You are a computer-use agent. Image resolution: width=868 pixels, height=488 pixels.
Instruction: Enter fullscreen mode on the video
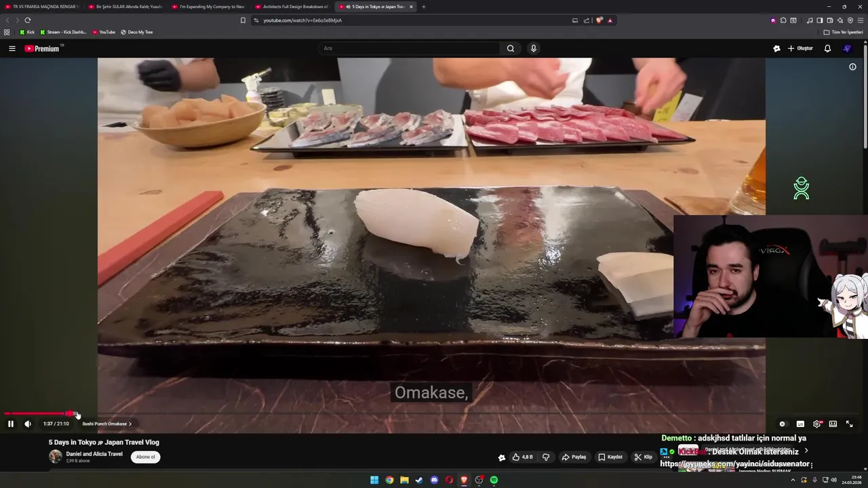tap(849, 424)
